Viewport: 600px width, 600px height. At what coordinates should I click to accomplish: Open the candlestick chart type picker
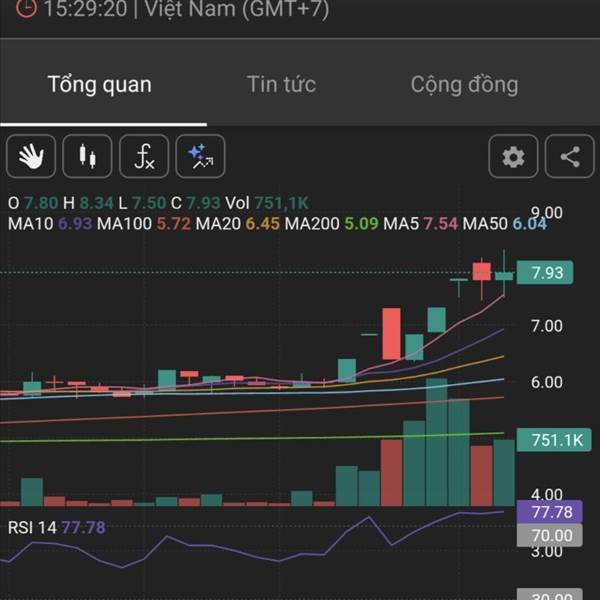[x=87, y=156]
